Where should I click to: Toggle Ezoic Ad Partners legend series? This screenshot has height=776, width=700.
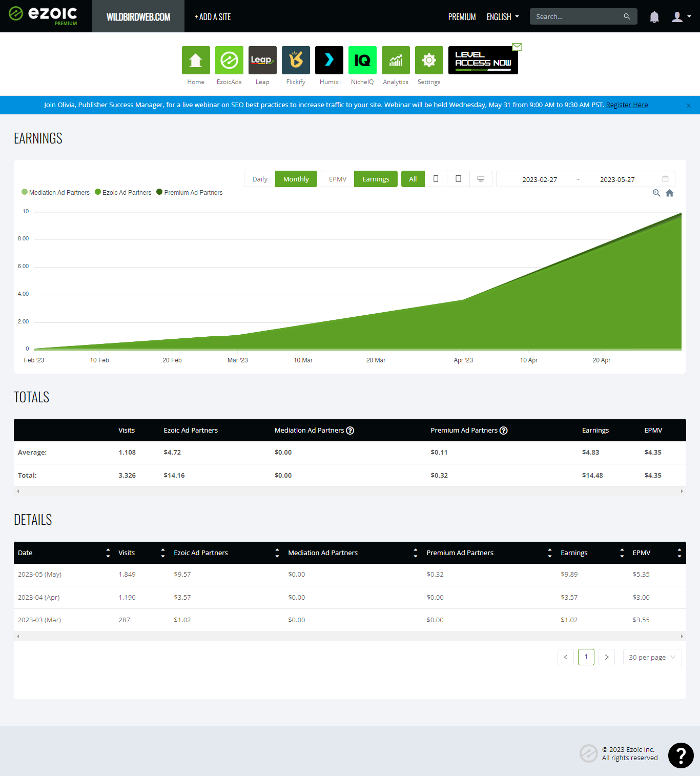(x=123, y=192)
